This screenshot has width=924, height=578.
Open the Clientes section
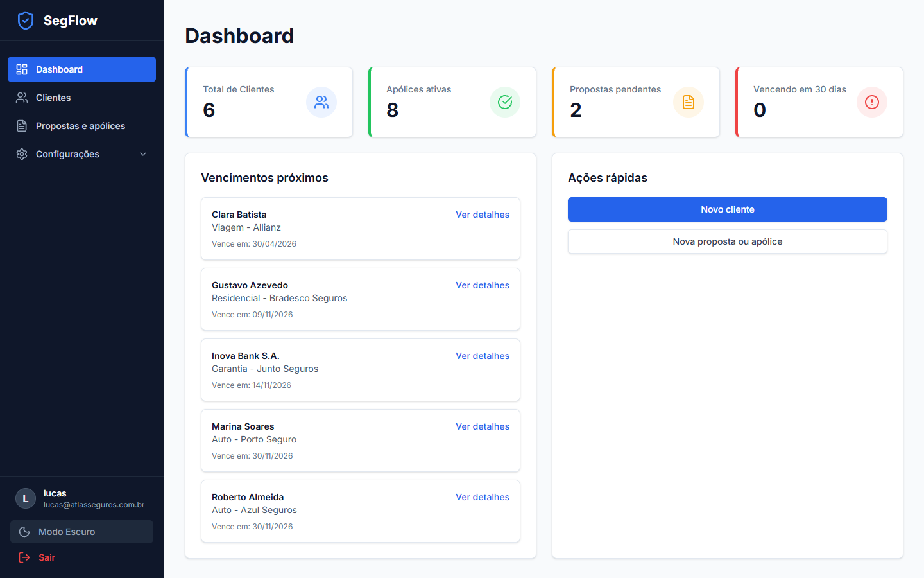coord(54,97)
